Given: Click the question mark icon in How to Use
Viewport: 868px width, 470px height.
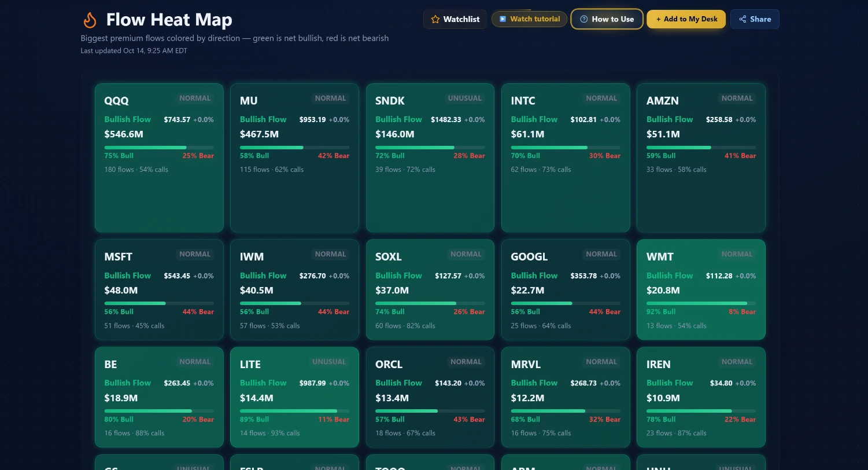Looking at the screenshot, I should [x=584, y=19].
